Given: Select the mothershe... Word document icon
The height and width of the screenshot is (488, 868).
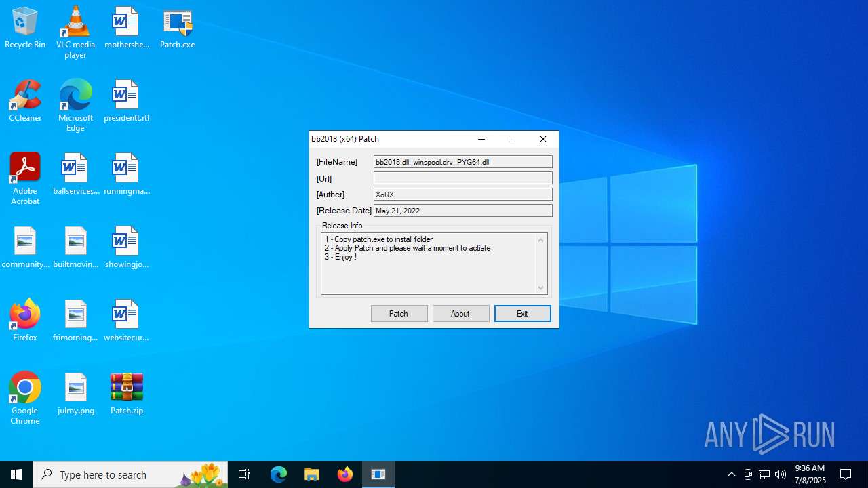Looking at the screenshot, I should [126, 28].
